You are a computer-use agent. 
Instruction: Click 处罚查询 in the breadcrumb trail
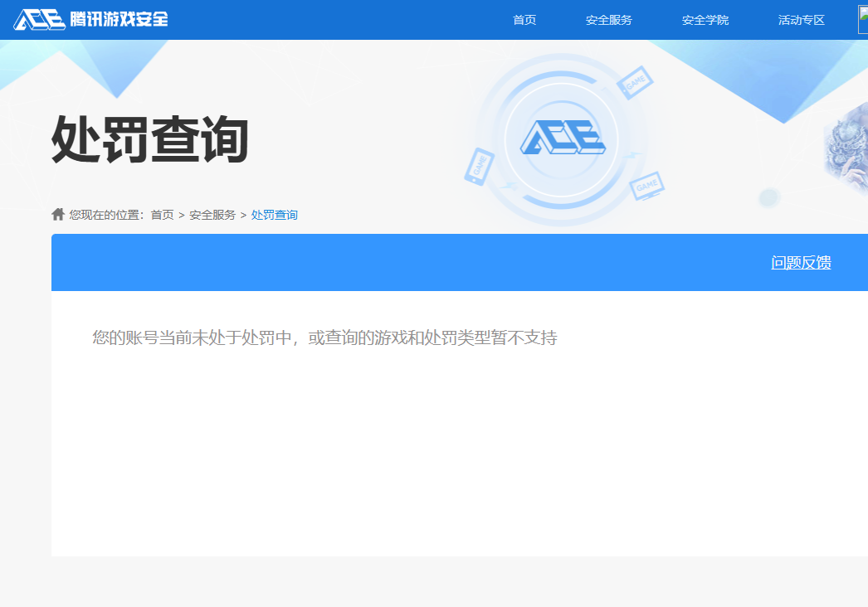pyautogui.click(x=274, y=214)
